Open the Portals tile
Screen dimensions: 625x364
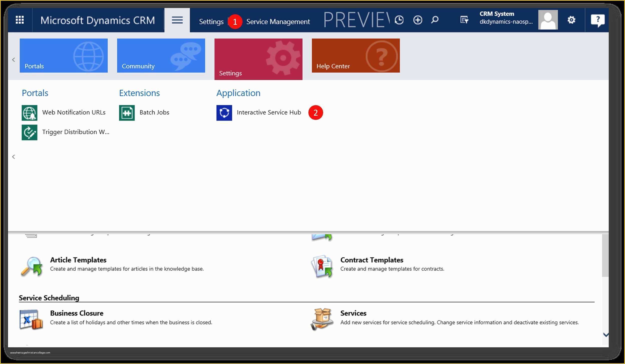(x=64, y=56)
